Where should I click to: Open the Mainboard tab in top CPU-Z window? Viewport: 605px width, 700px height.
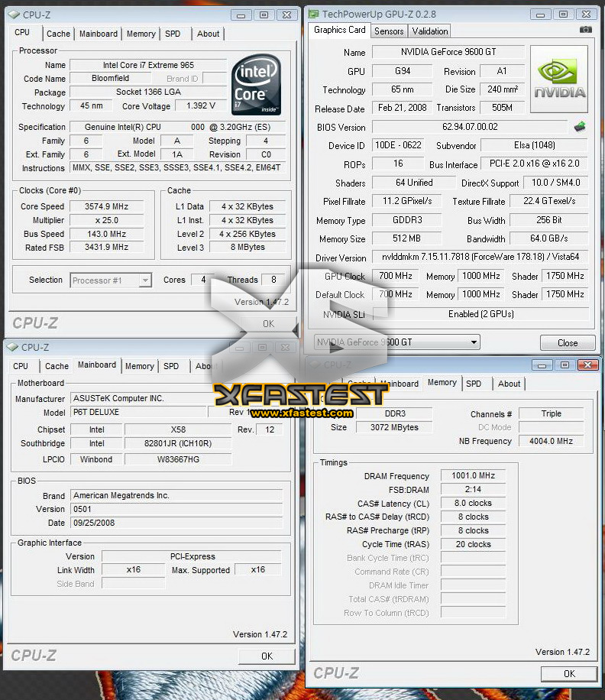pos(98,34)
